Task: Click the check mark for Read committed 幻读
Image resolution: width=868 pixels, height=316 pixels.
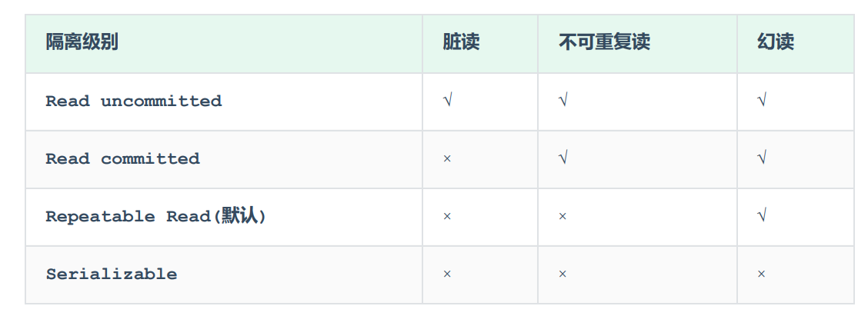Action: (x=763, y=158)
